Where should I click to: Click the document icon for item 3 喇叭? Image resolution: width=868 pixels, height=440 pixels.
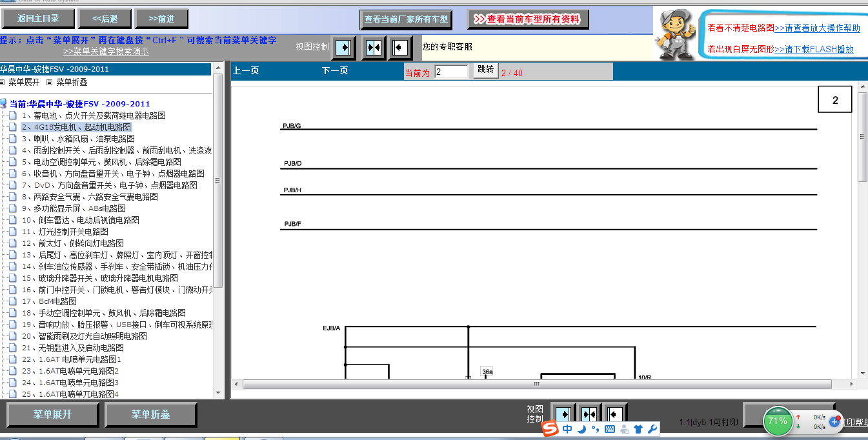point(12,139)
